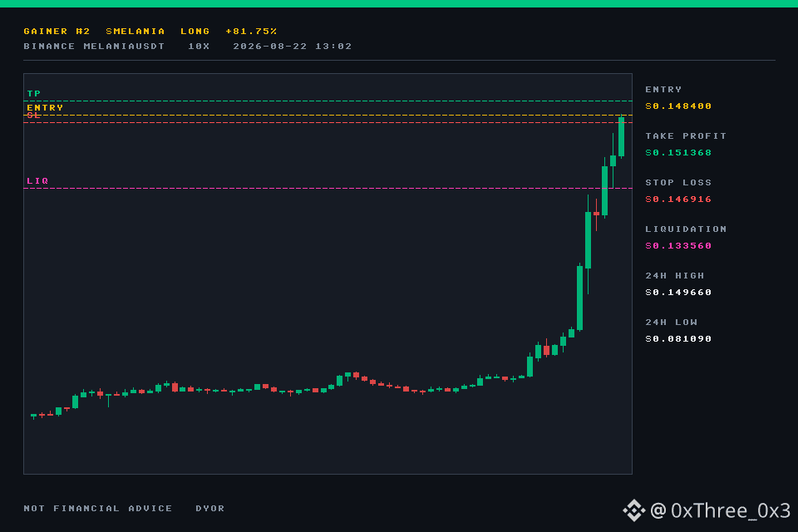Click the 24h low value '$0.081090'
This screenshot has height=532, width=798.
678,339
